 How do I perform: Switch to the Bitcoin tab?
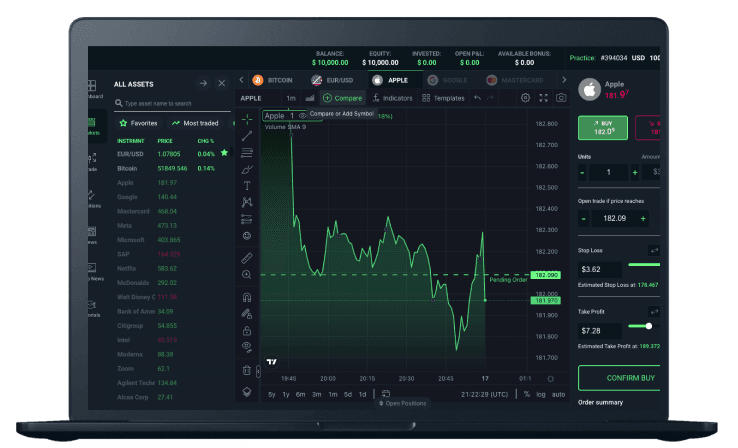tap(273, 80)
